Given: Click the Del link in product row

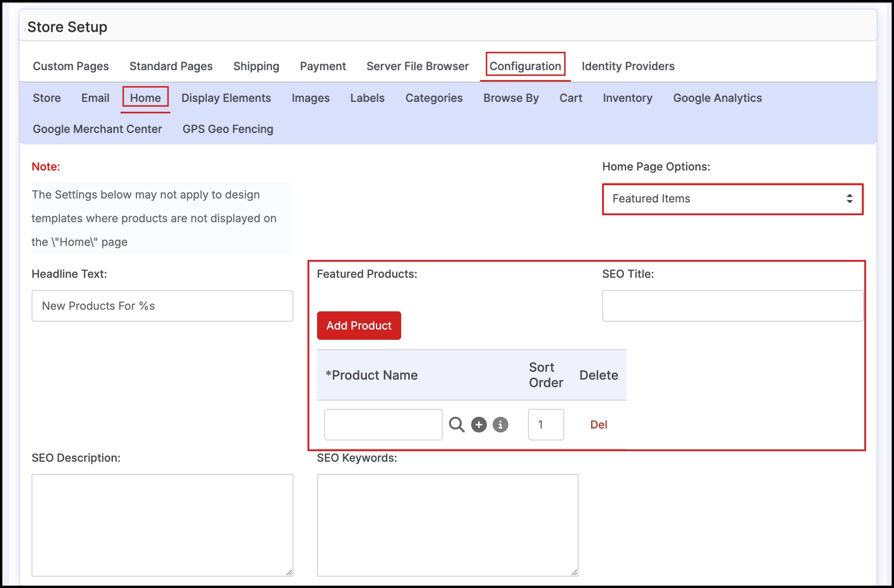Looking at the screenshot, I should pyautogui.click(x=598, y=425).
